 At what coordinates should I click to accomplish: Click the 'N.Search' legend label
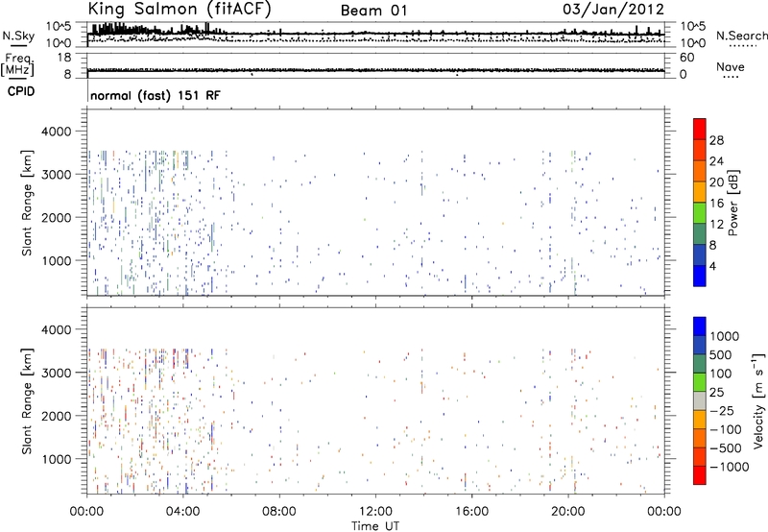(x=741, y=36)
